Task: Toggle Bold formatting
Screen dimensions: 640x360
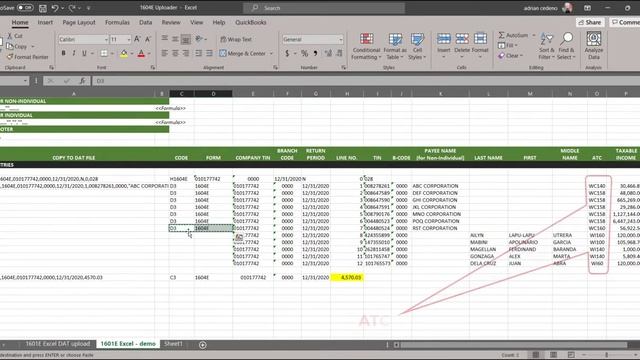Action: pyautogui.click(x=63, y=53)
